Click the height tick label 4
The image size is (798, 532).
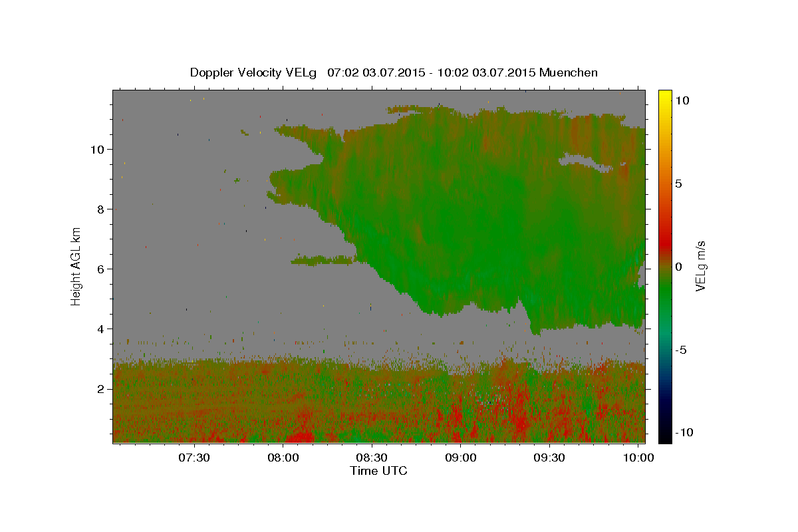[100, 329]
